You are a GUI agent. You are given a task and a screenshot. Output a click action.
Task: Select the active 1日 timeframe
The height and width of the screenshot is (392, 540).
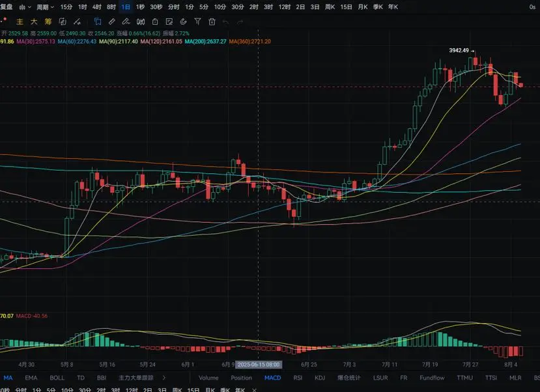(126, 7)
